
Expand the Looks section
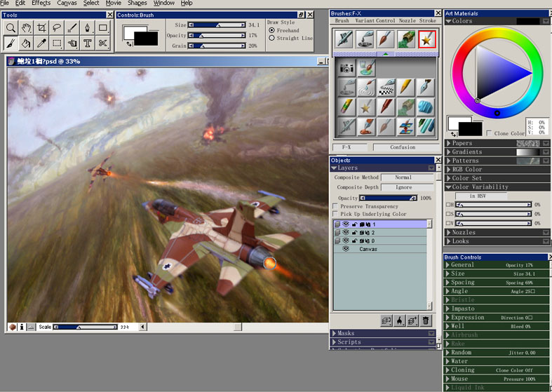(x=448, y=241)
